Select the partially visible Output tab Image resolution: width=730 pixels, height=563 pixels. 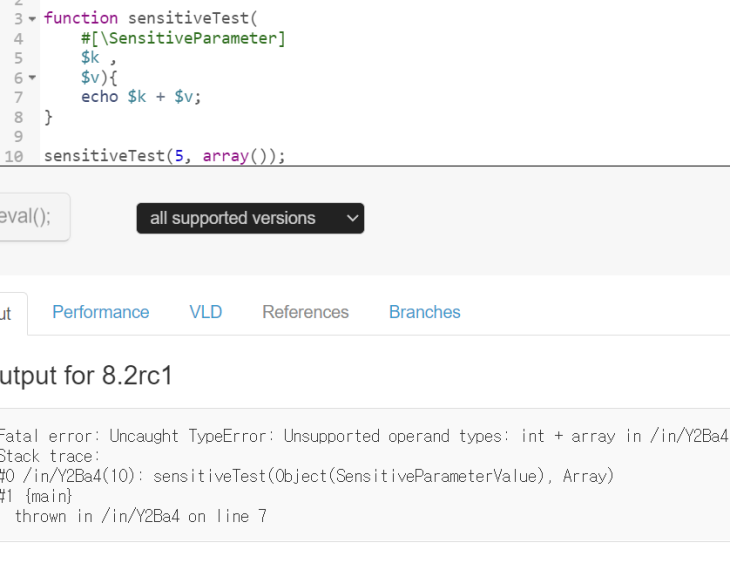(8, 314)
